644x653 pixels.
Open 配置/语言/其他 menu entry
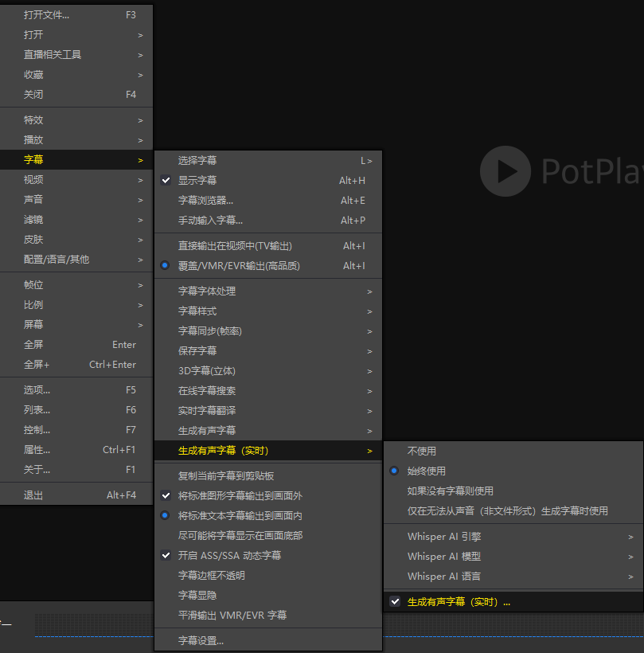tap(76, 260)
